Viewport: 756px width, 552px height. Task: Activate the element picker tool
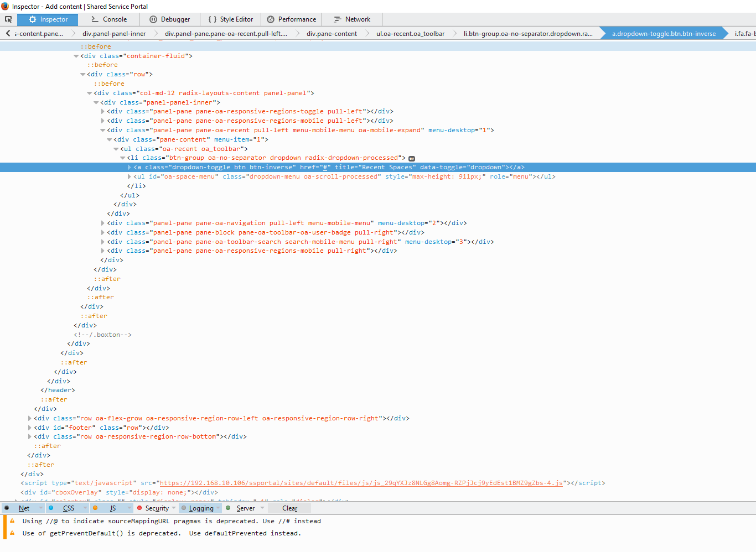pos(8,19)
